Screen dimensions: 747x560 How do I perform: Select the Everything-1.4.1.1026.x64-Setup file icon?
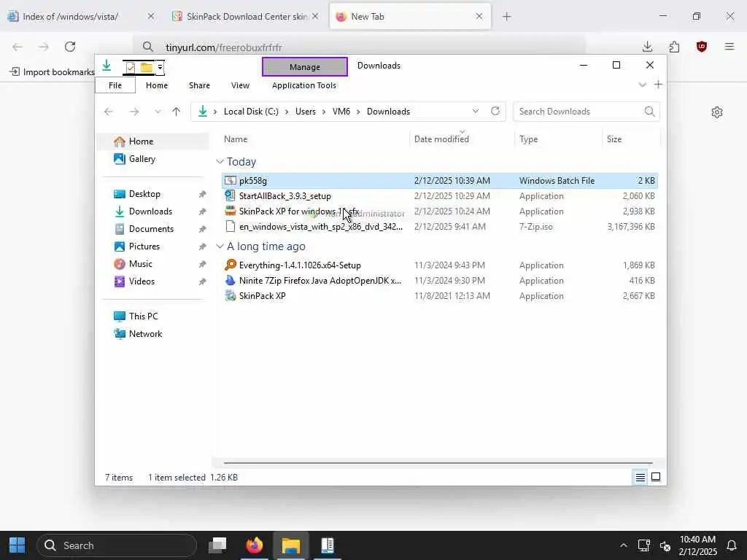(231, 265)
